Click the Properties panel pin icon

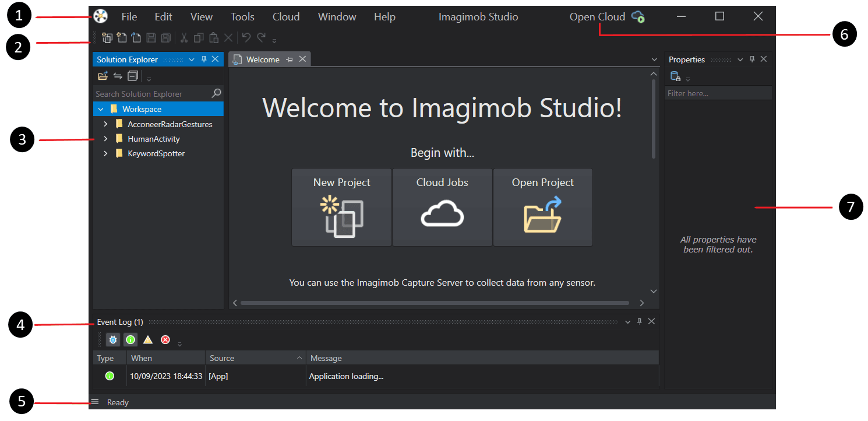click(752, 59)
